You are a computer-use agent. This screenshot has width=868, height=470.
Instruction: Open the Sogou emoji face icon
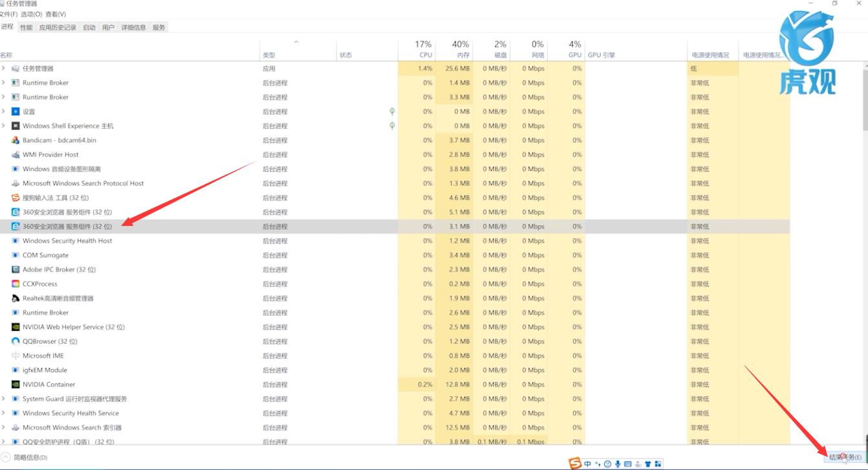click(607, 464)
